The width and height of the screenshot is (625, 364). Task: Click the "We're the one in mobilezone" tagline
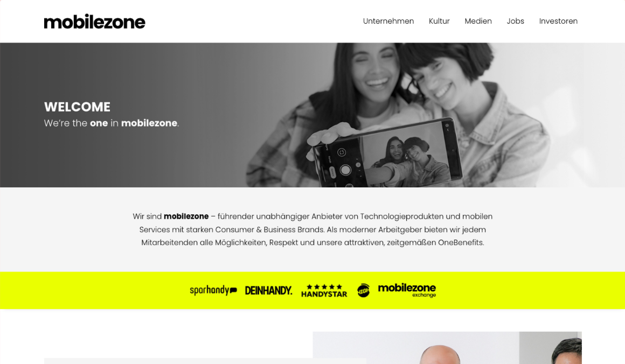click(x=112, y=123)
